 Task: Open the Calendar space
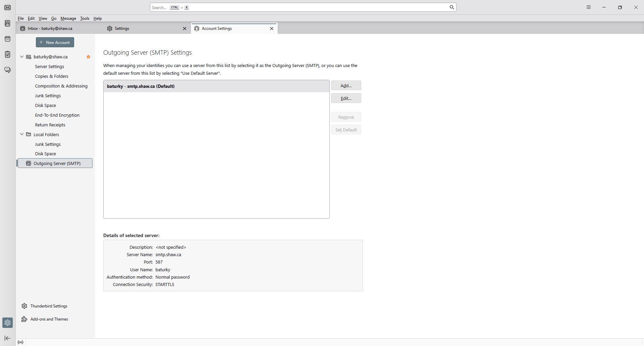7,39
